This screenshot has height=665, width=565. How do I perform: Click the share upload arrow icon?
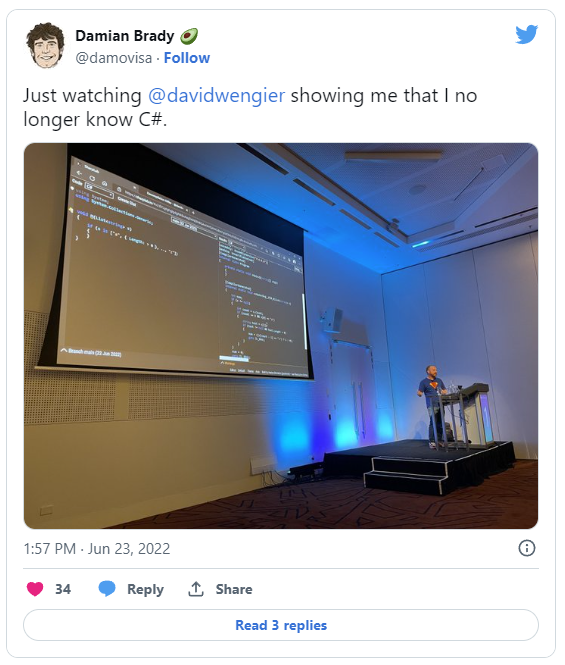[196, 589]
